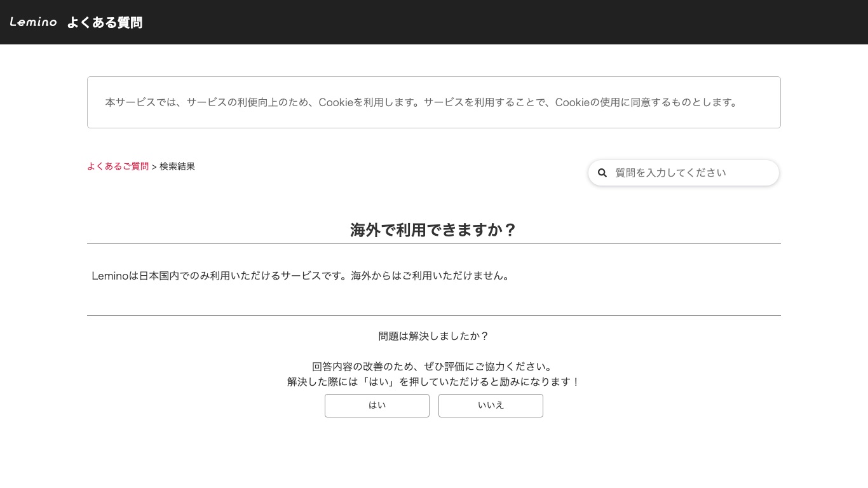Open the よくあるご質問 breadcrumb link
Viewport: 868px width, 488px height.
click(x=118, y=166)
